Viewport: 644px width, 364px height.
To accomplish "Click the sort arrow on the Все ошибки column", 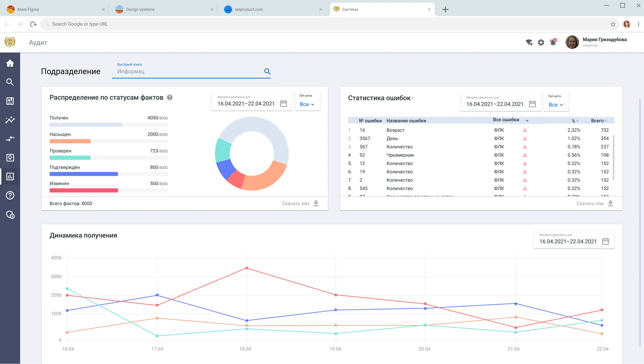I will (528, 120).
